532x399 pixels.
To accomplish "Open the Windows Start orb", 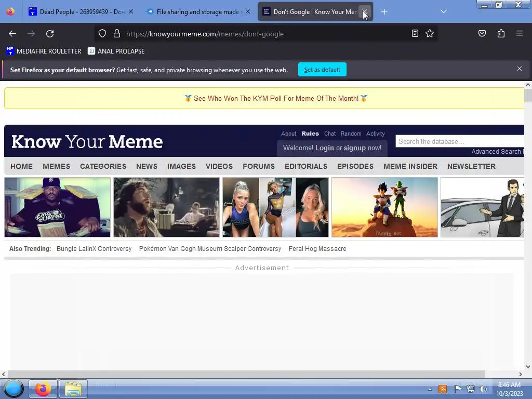I will [14, 389].
